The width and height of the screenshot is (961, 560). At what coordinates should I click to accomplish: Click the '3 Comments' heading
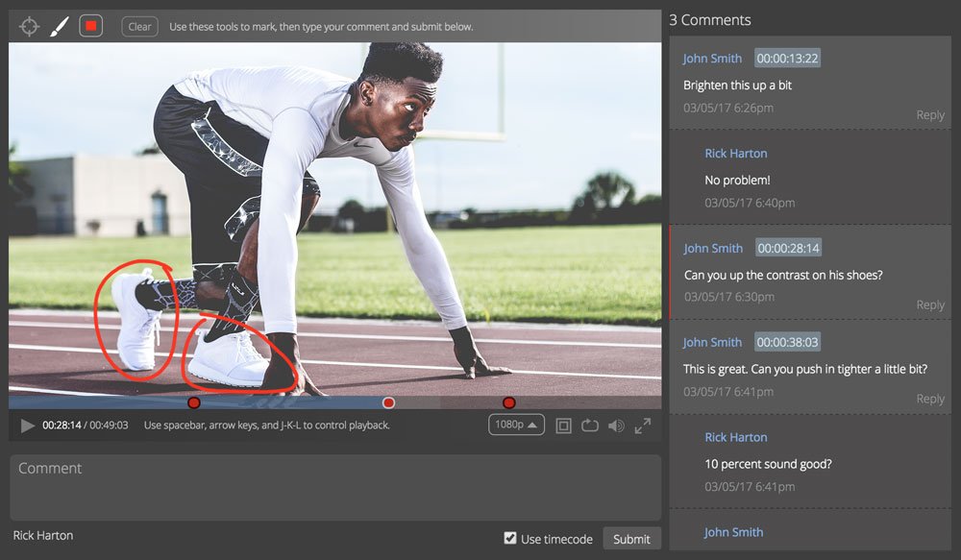coord(710,20)
